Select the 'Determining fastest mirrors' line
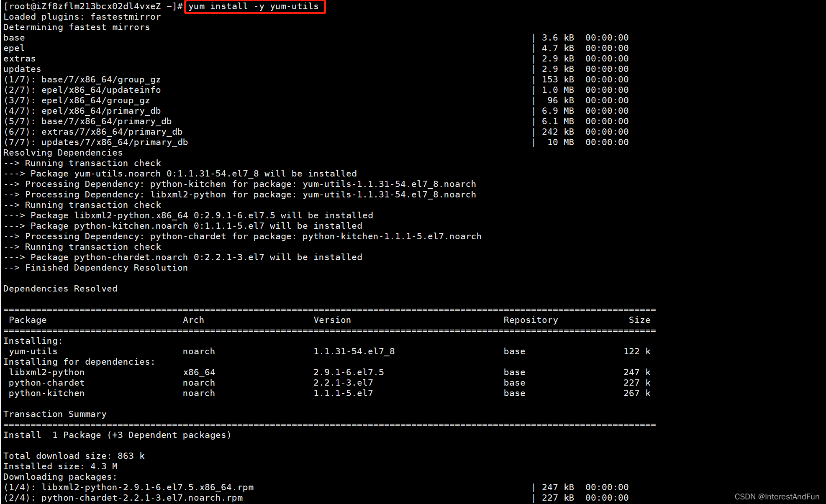 (x=77, y=27)
